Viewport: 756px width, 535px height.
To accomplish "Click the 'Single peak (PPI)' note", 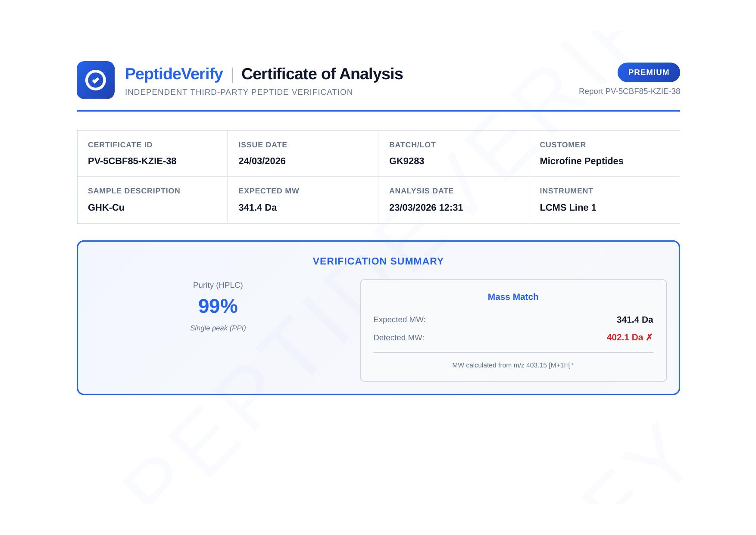I will coord(218,328).
